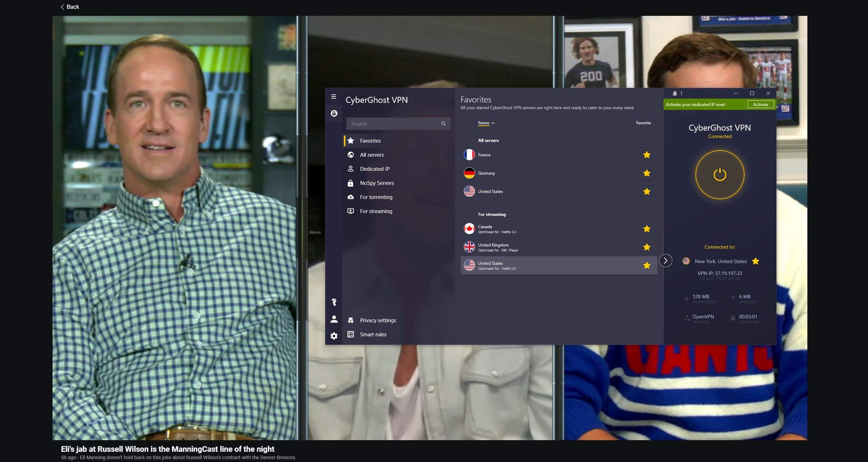Unfavorite Germany with its star
Image resolution: width=868 pixels, height=462 pixels.
[647, 173]
